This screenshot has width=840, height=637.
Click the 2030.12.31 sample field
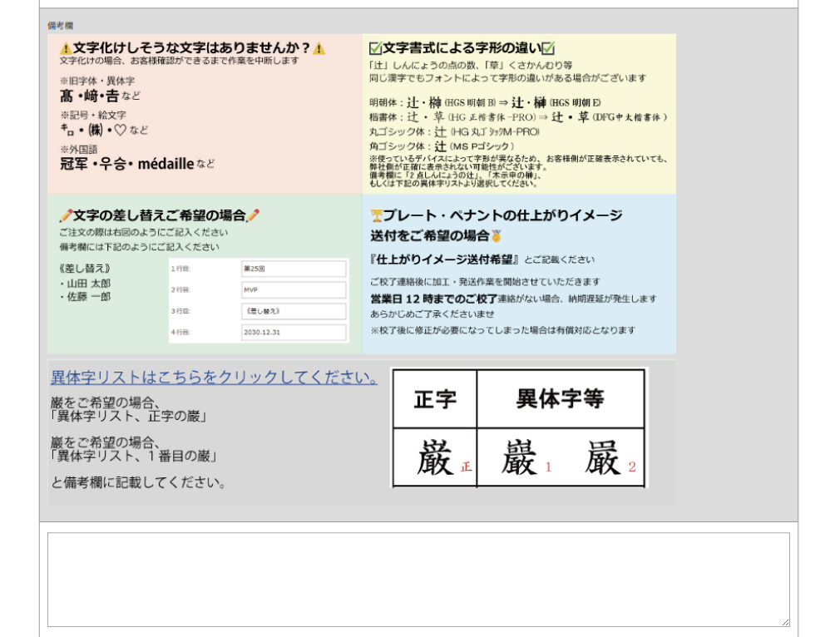click(295, 332)
